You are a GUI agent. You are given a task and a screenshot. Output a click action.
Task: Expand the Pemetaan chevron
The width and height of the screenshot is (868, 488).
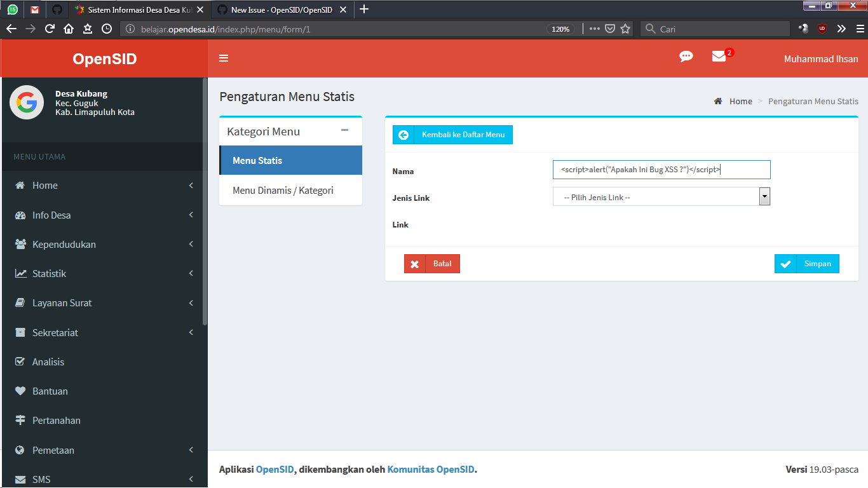pyautogui.click(x=191, y=450)
